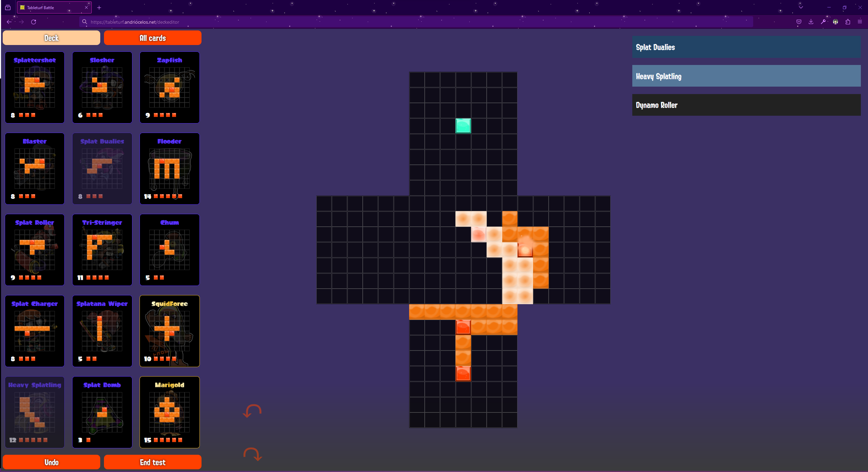Click the clockwise rotate arrow
The height and width of the screenshot is (472, 868).
pyautogui.click(x=252, y=454)
